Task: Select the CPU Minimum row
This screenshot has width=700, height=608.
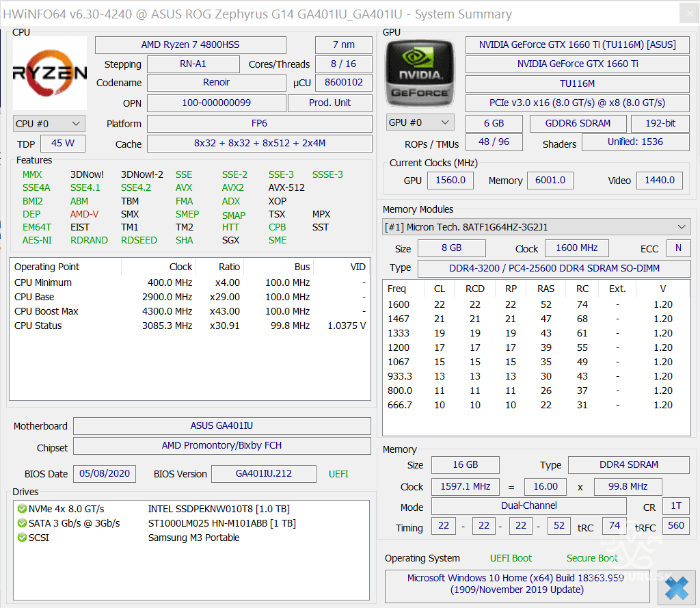Action: click(x=190, y=282)
